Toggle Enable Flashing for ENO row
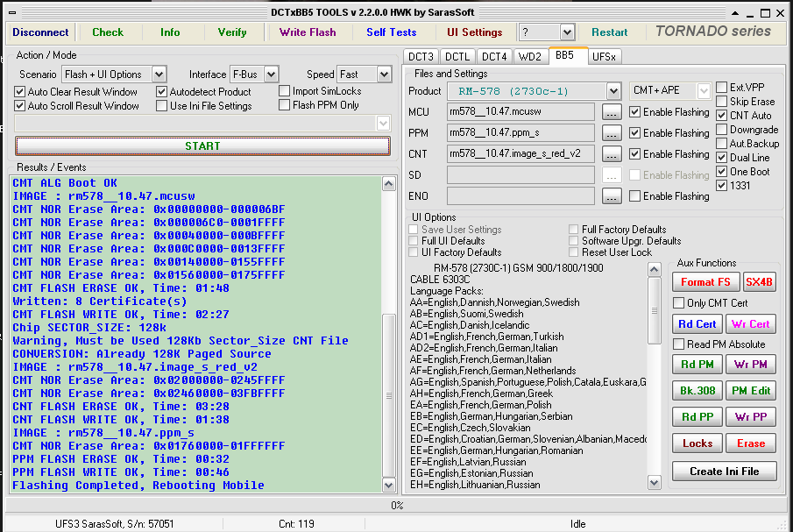 (x=634, y=195)
